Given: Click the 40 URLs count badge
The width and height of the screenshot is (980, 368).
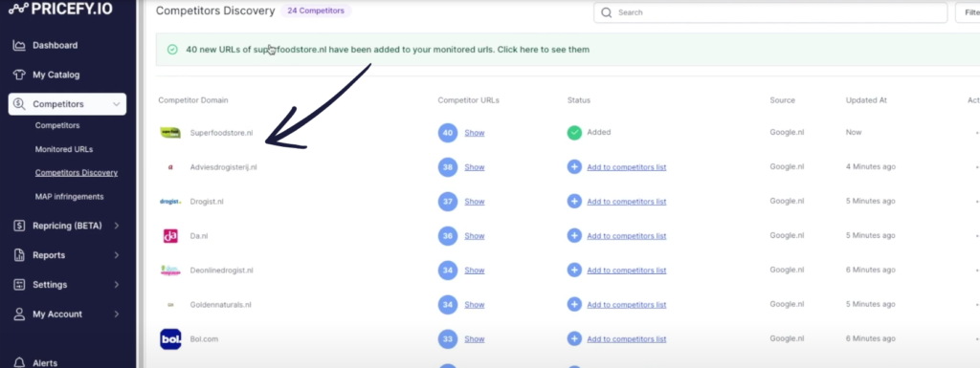Looking at the screenshot, I should (448, 132).
